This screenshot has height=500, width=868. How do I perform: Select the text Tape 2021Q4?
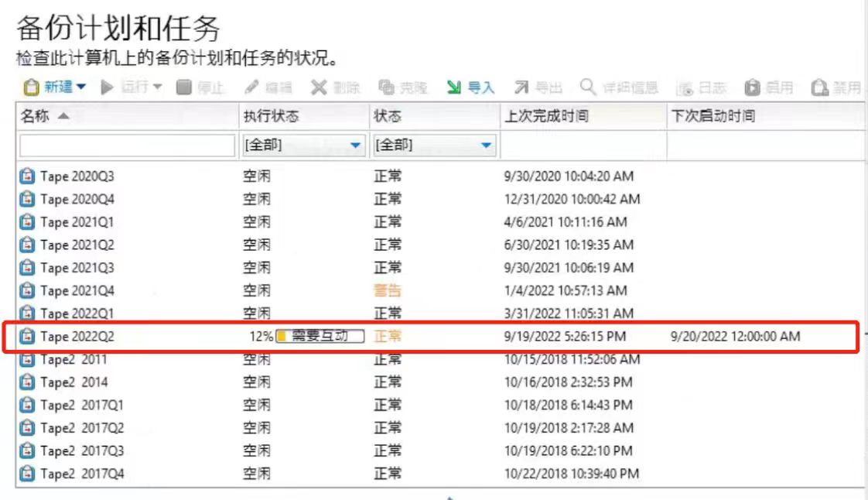[77, 291]
